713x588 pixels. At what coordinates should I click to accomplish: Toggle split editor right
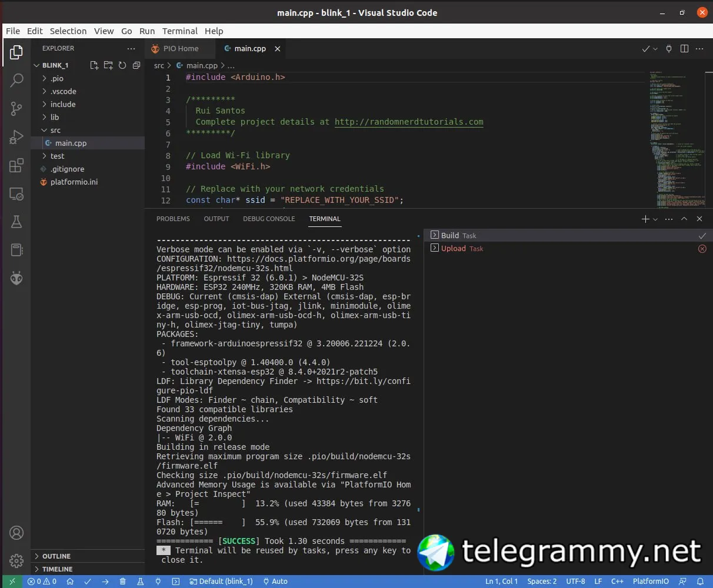(684, 49)
